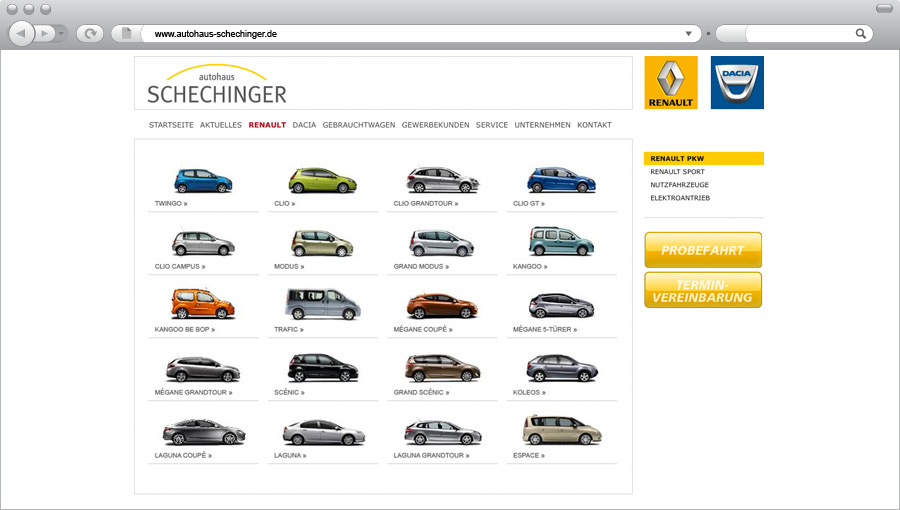Open the KOLEOS » link
Screen dimensions: 900x510
point(529,393)
